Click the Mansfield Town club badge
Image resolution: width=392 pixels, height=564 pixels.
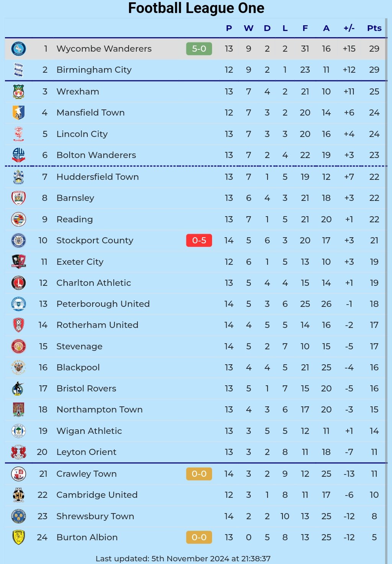18,113
